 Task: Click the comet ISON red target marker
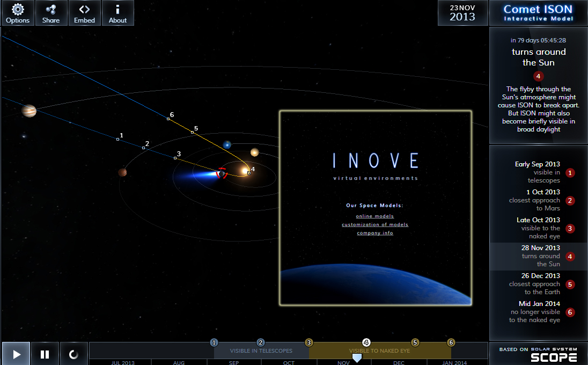[222, 173]
